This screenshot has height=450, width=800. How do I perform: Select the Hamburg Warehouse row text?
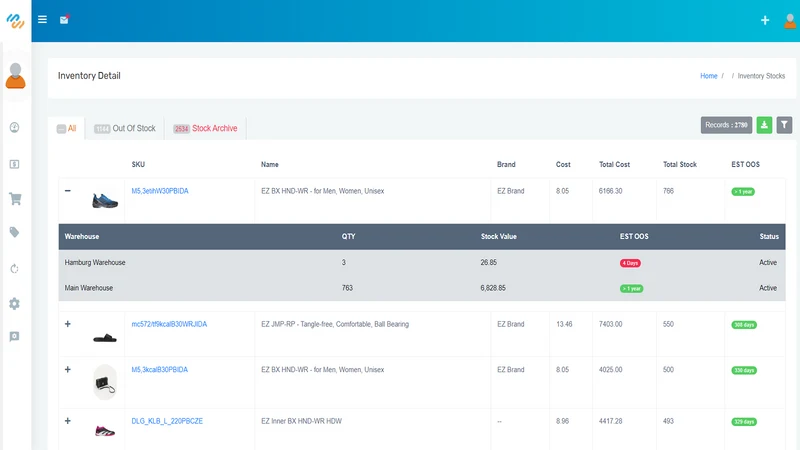(x=95, y=262)
